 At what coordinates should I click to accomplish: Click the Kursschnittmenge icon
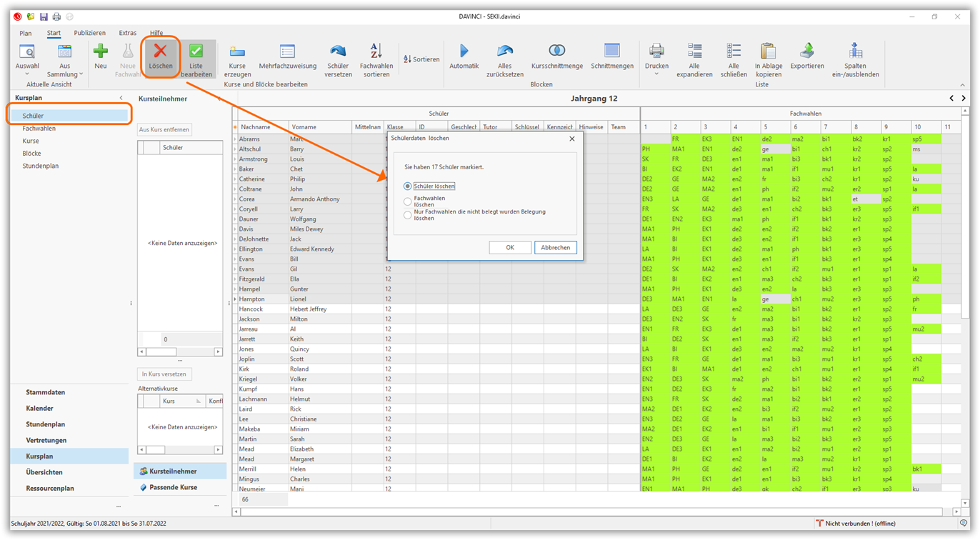pos(556,51)
